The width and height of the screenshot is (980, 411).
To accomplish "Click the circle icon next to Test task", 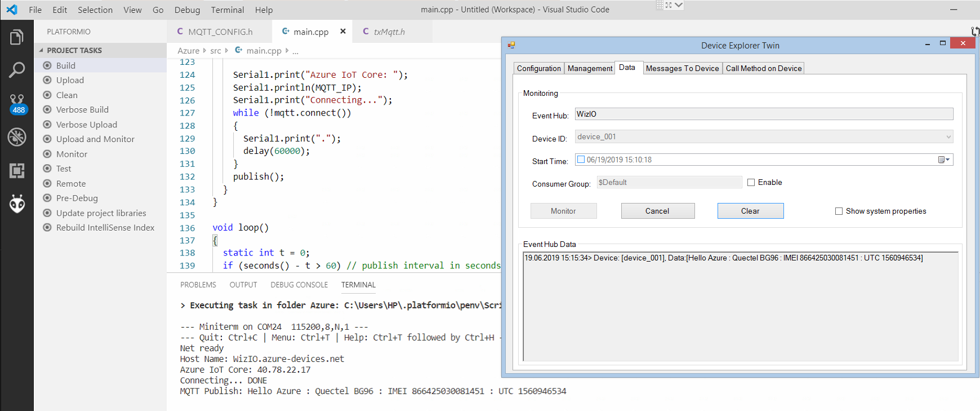I will [x=47, y=169].
